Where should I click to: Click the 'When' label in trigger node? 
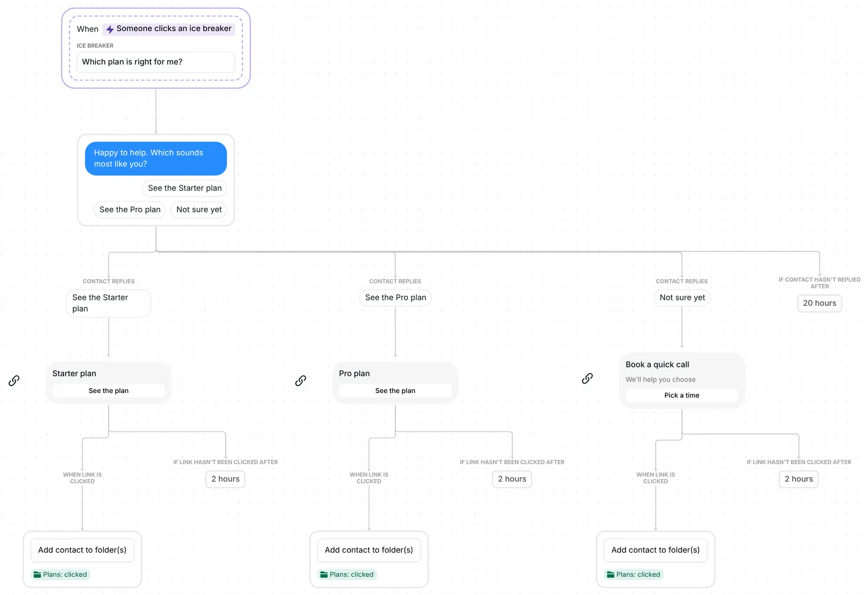(87, 29)
